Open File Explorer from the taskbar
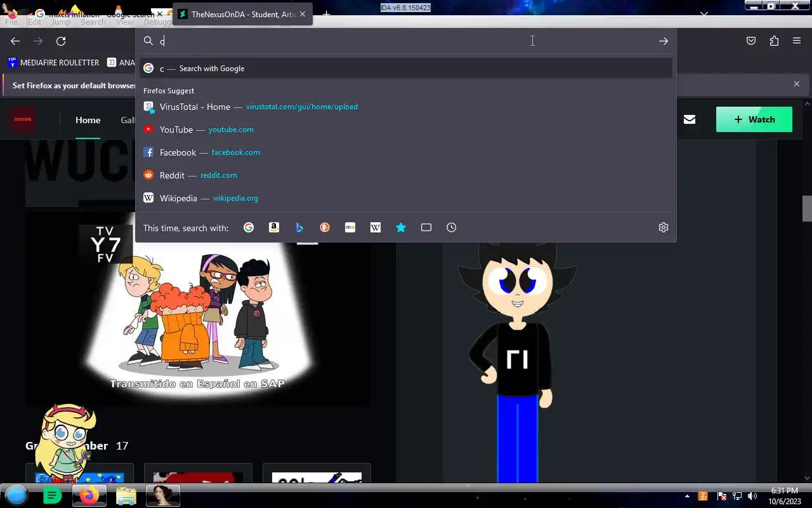Screen dimensions: 812x508 click(126, 495)
